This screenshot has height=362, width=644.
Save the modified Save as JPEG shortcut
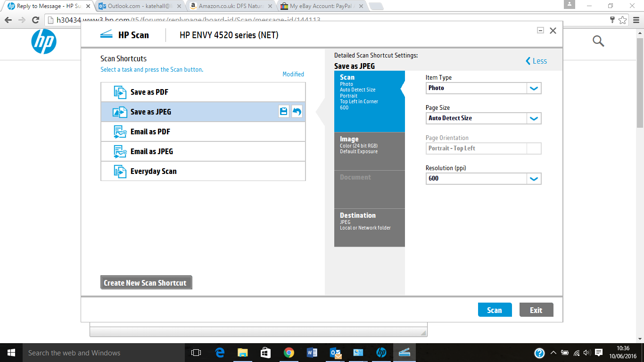(x=283, y=112)
